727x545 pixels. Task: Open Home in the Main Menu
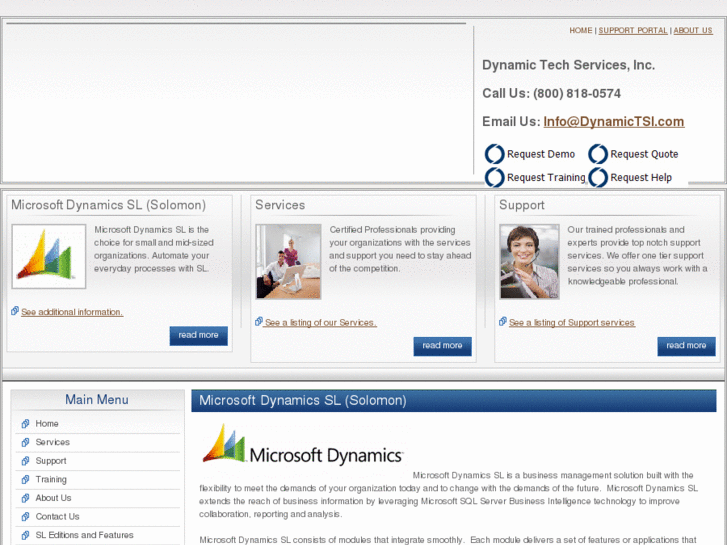click(x=47, y=423)
